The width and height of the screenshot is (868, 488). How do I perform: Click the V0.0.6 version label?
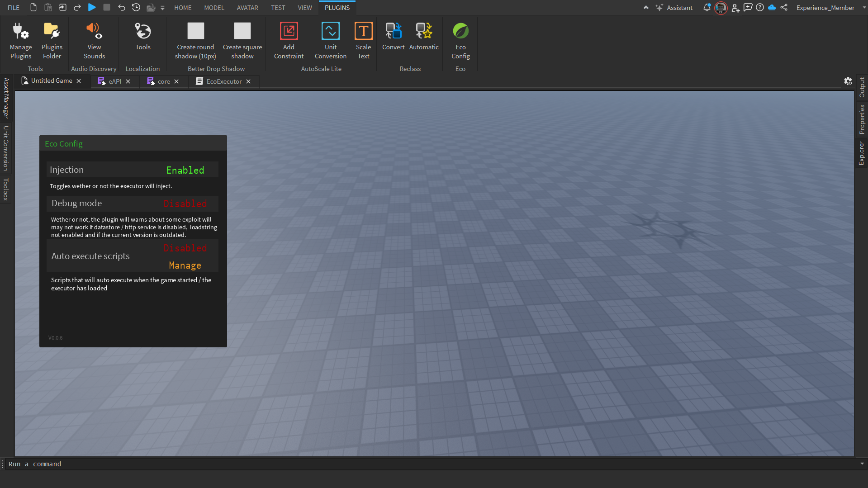pos(55,337)
